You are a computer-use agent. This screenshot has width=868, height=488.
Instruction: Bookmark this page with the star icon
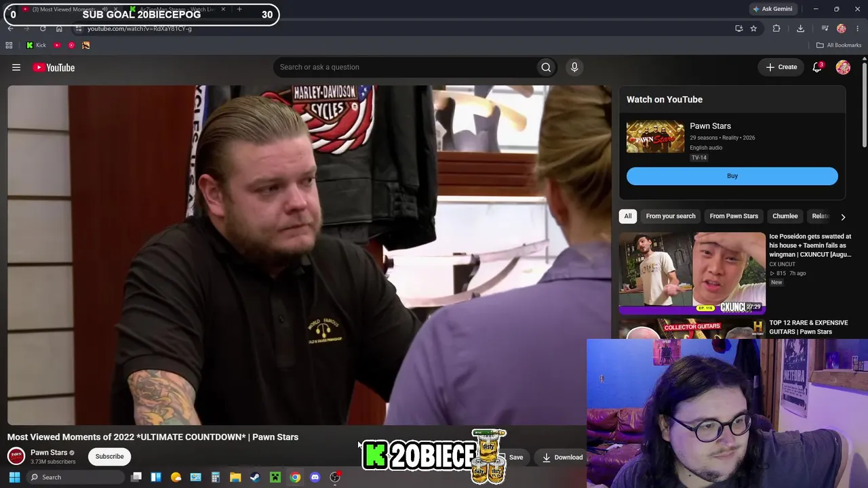click(x=753, y=28)
